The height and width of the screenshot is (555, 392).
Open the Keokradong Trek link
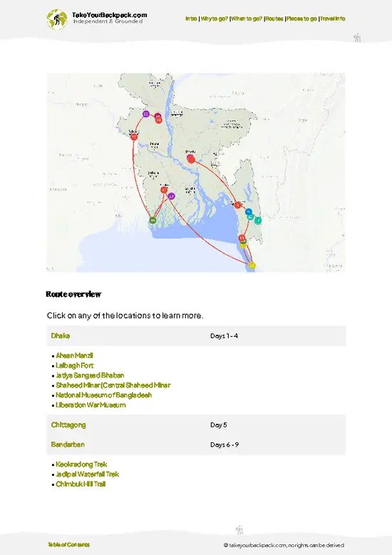click(81, 464)
